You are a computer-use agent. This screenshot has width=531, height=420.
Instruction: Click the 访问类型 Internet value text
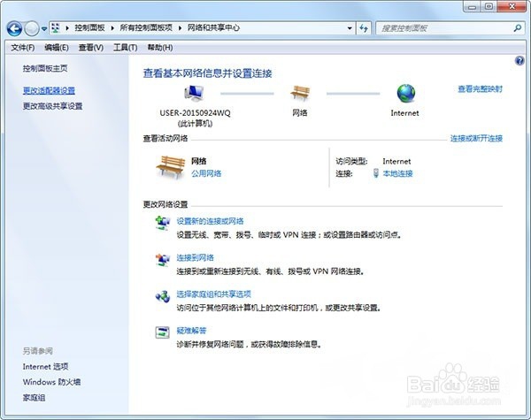396,162
